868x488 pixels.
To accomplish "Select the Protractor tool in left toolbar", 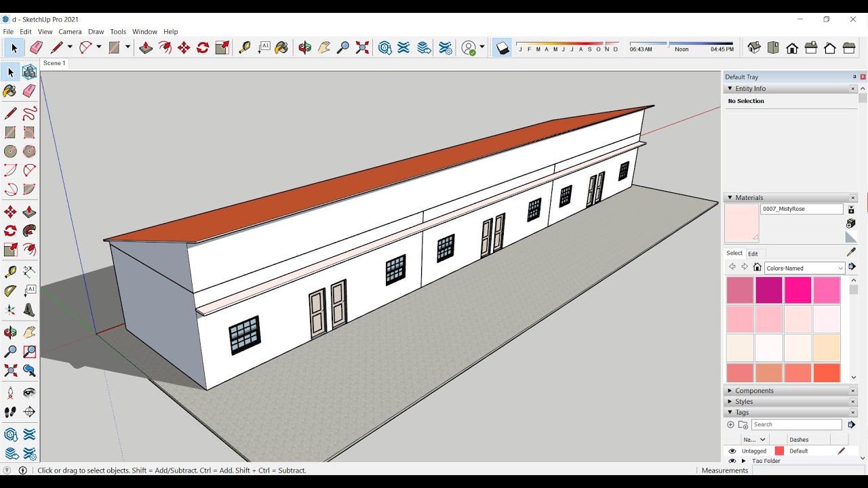I will pyautogui.click(x=10, y=291).
